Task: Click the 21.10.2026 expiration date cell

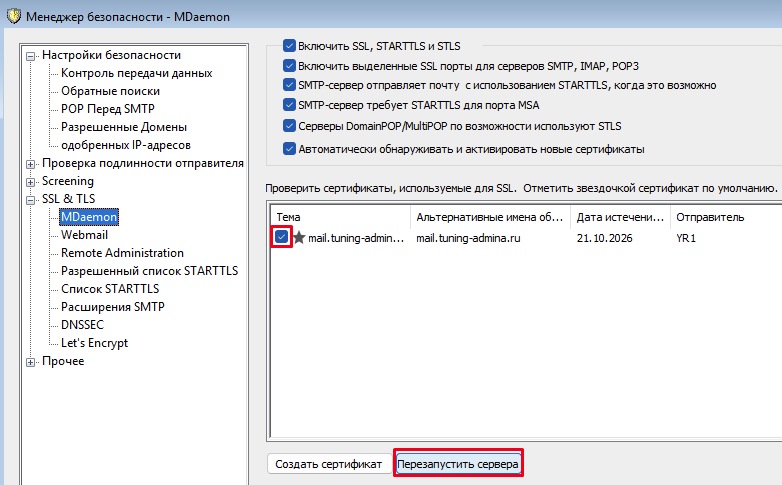Action: [604, 238]
